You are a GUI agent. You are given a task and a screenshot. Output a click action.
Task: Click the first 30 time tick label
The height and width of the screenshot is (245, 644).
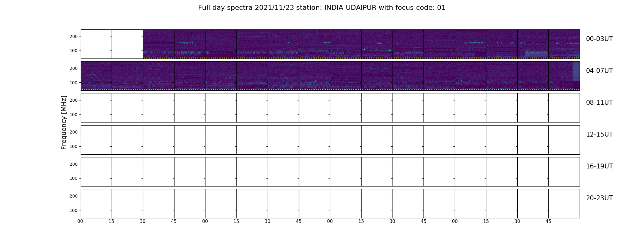(x=143, y=221)
